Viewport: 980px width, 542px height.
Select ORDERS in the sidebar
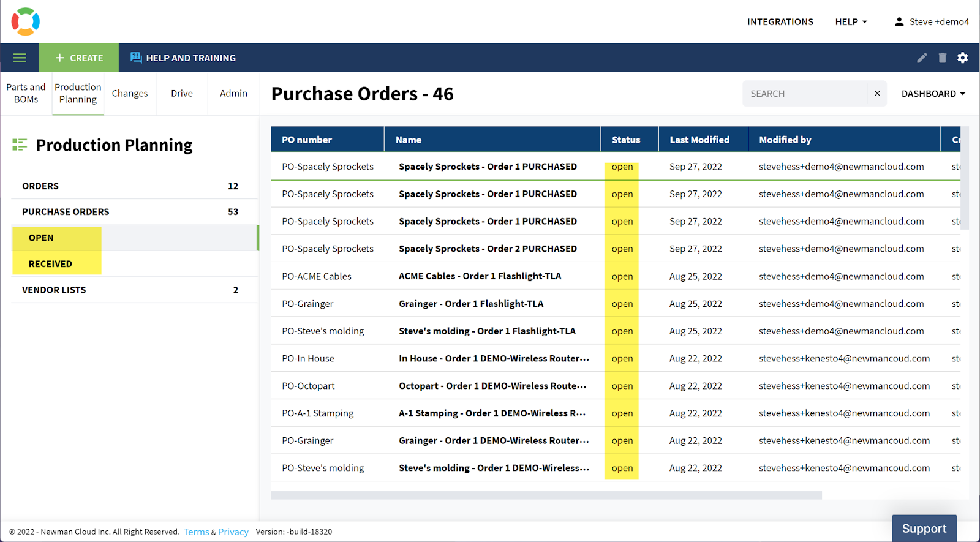135,186
